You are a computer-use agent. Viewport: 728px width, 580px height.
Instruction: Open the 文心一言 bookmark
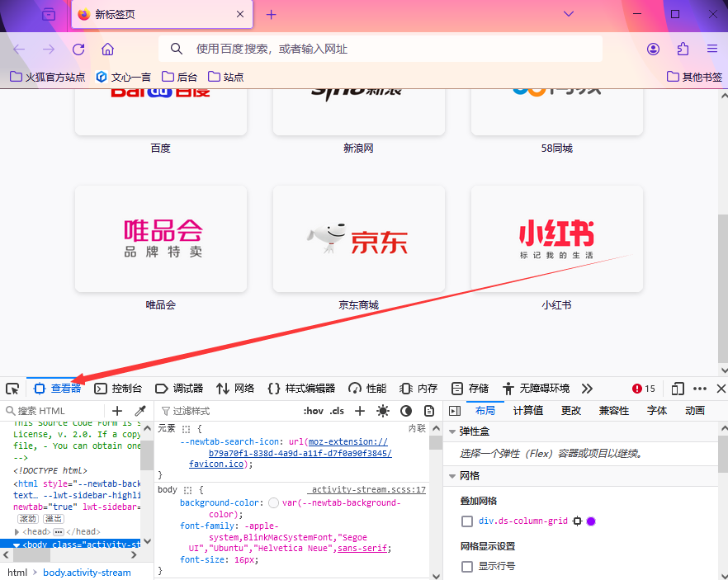(124, 77)
